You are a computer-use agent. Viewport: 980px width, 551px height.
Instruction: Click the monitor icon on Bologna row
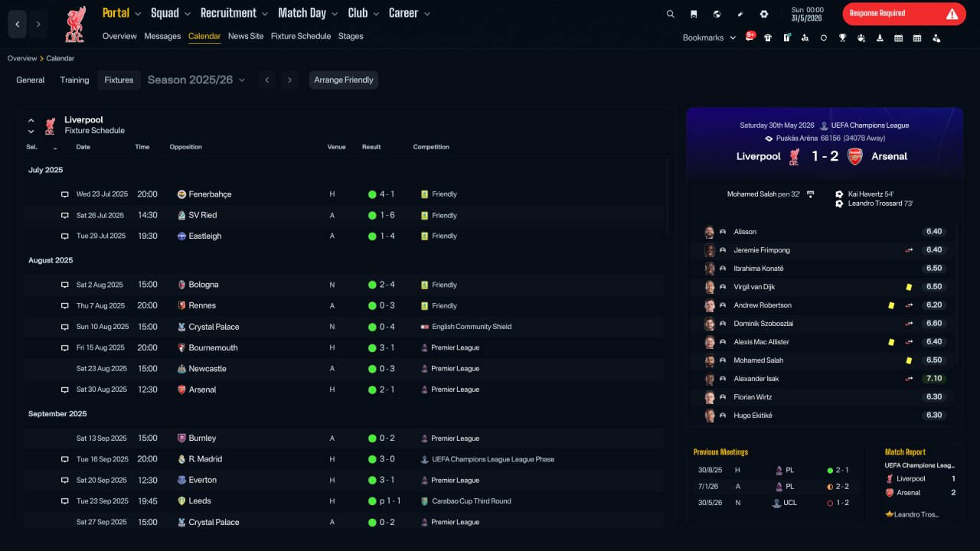(65, 285)
